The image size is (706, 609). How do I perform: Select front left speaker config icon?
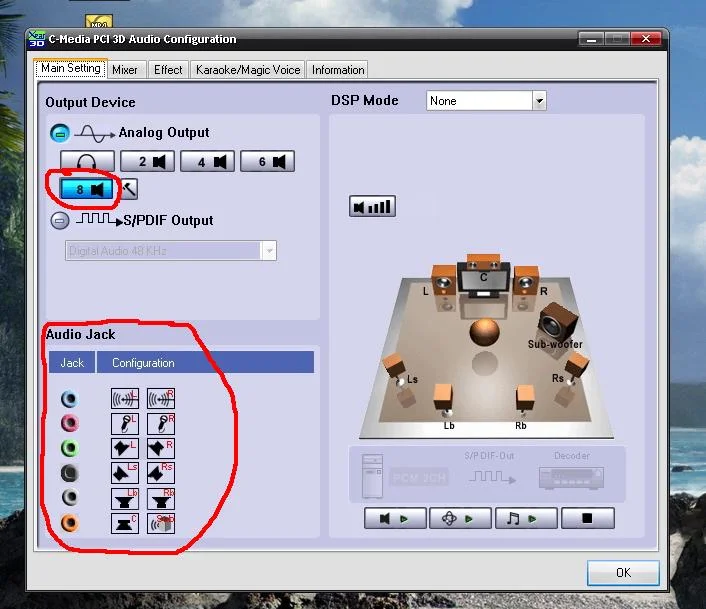pos(125,448)
